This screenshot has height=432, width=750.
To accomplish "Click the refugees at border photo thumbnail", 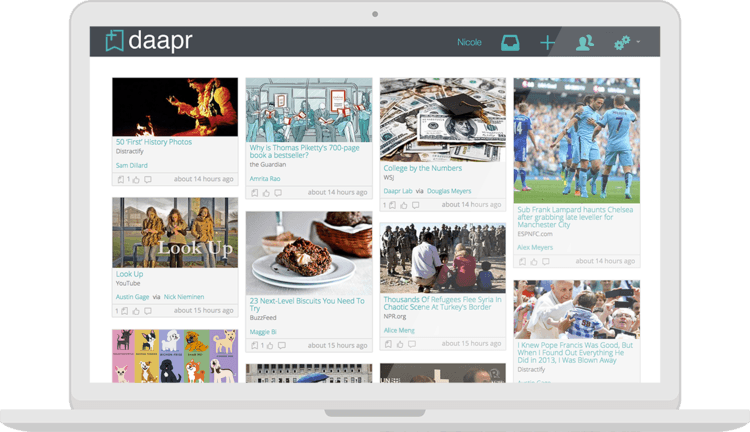I will pyautogui.click(x=443, y=258).
